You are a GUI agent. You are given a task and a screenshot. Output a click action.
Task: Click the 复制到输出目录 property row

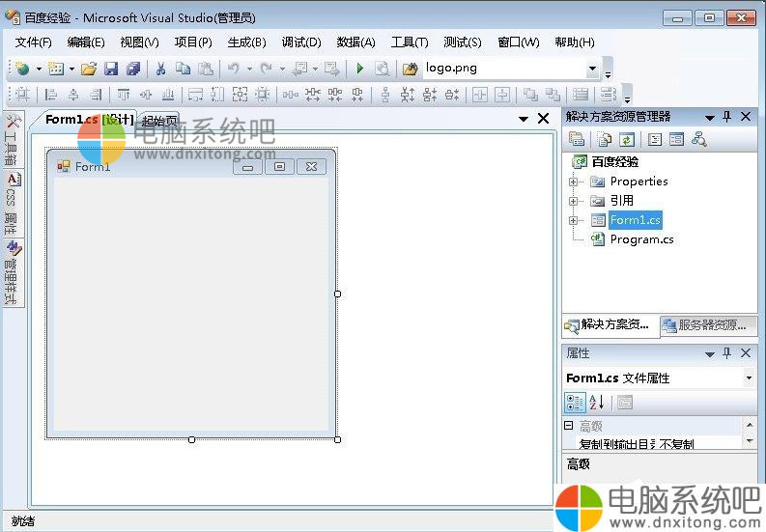653,444
